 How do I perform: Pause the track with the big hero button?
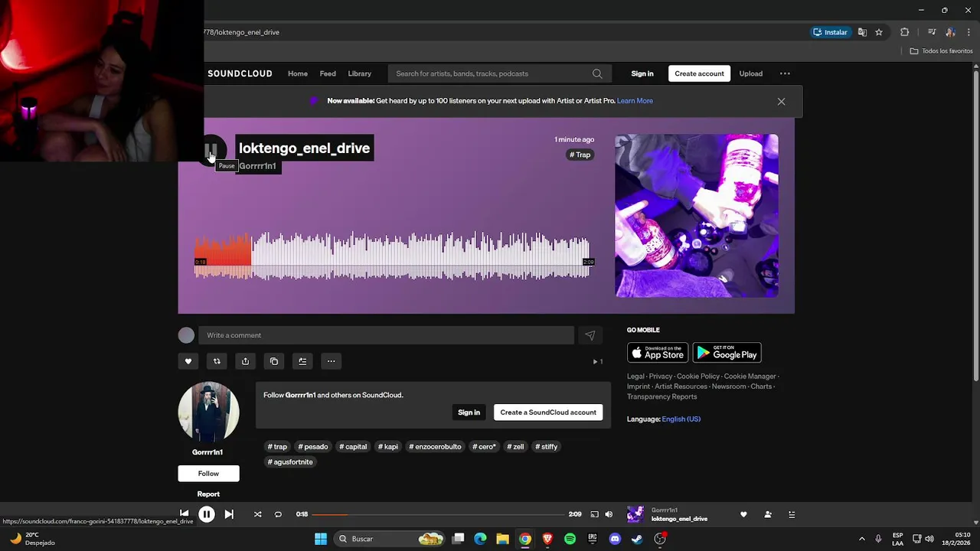[x=211, y=150]
